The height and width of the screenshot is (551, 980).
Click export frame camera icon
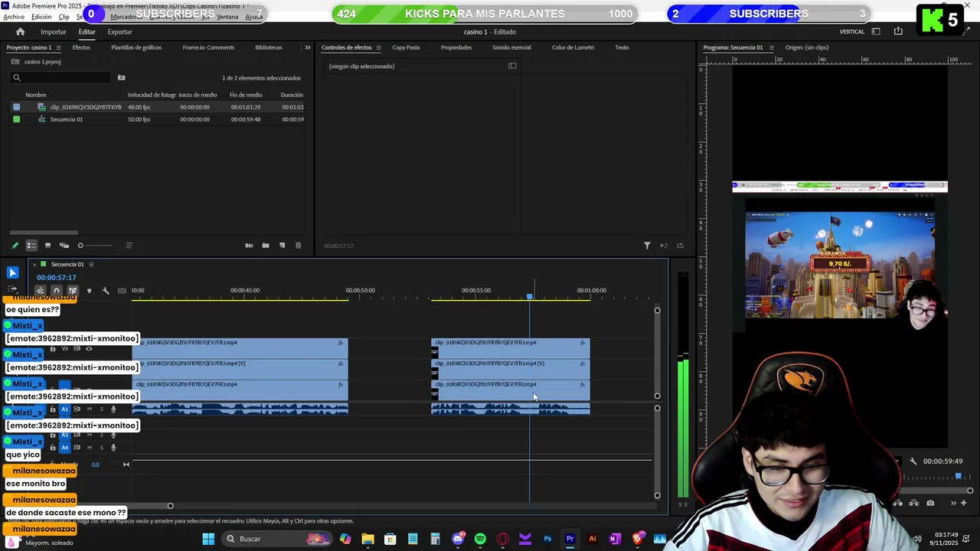[x=930, y=503]
